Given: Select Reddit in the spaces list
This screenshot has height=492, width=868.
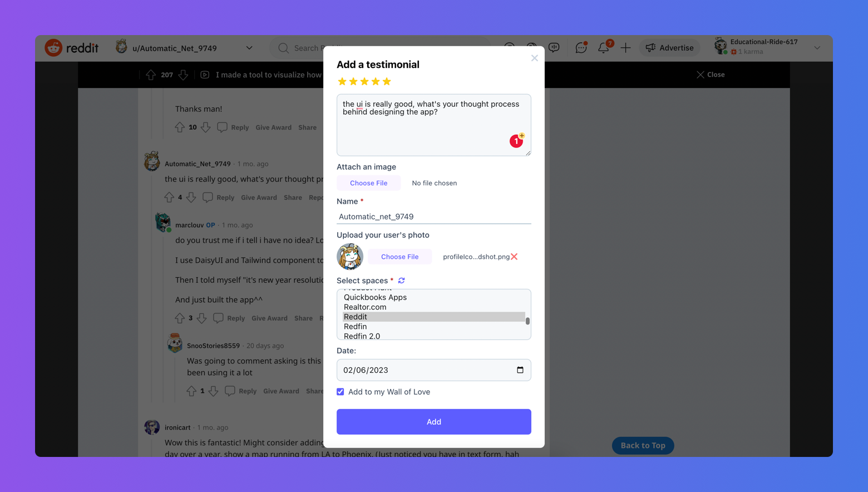Looking at the screenshot, I should point(356,317).
